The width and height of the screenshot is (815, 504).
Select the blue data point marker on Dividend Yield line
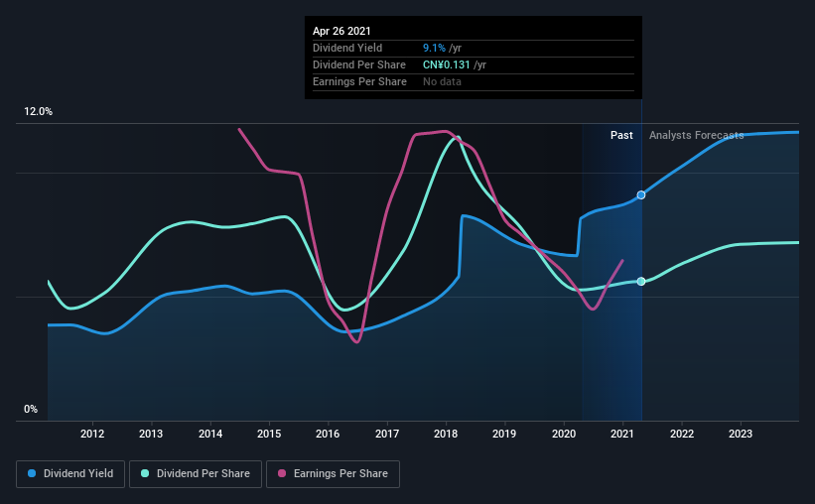[x=641, y=194]
